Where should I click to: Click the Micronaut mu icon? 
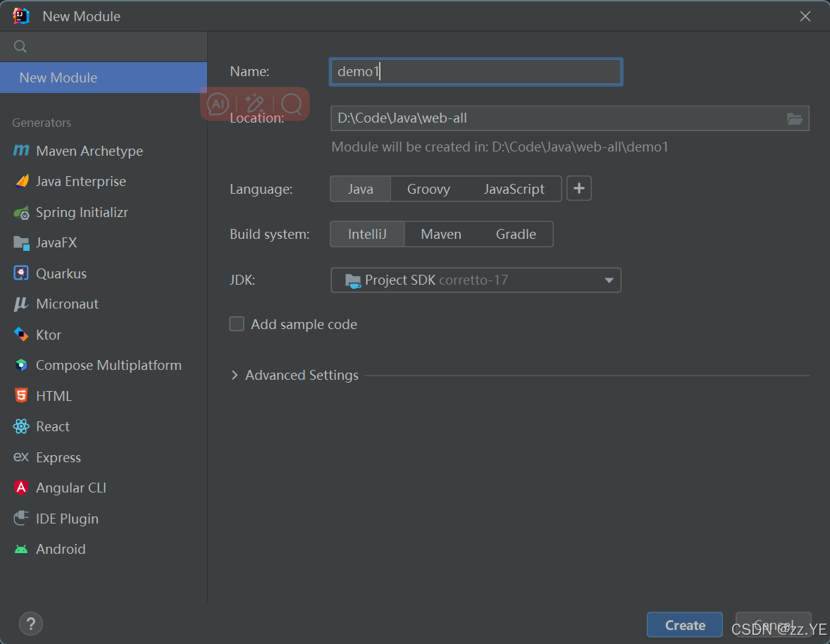tap(21, 304)
